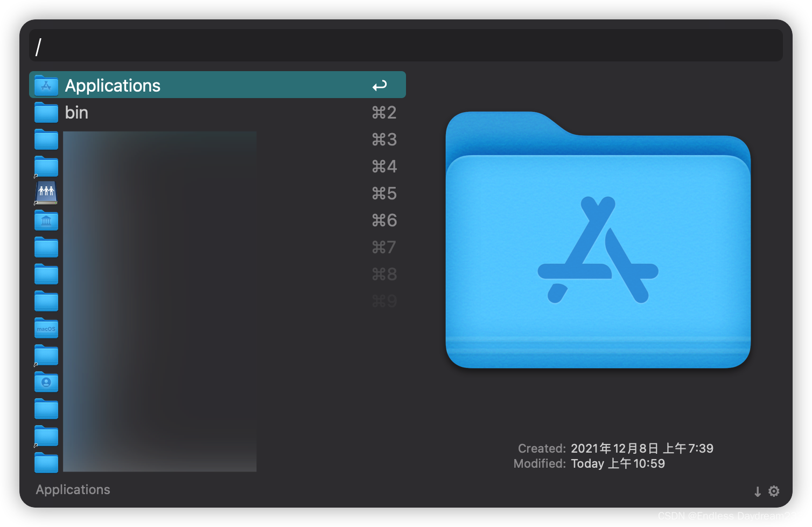Select the Applications row in results

(x=218, y=85)
